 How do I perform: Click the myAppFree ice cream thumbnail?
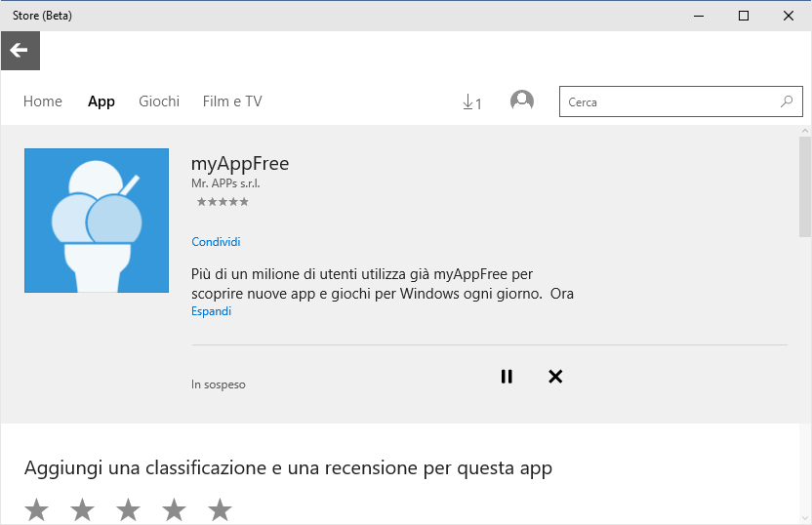(97, 221)
